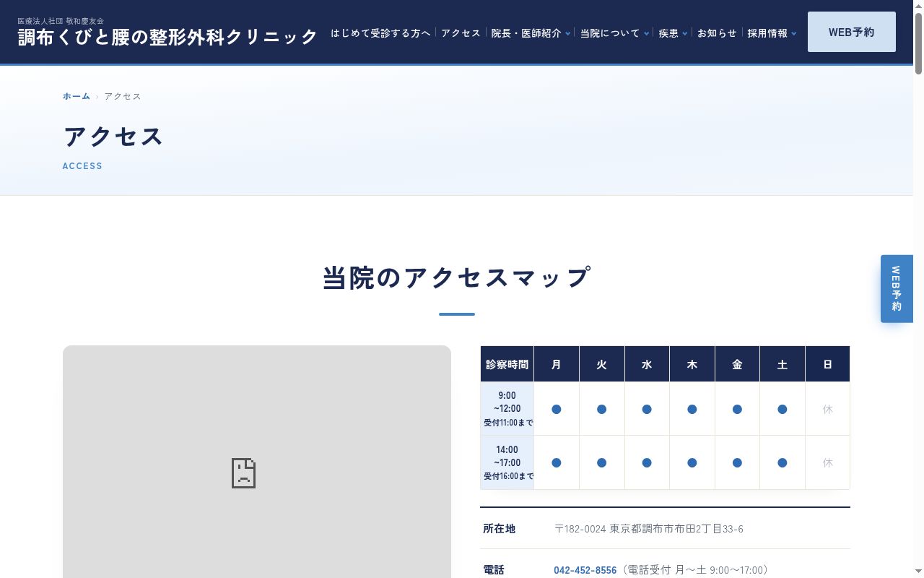Click the アクセス breadcrumb current page text
The width and height of the screenshot is (924, 578).
point(123,96)
